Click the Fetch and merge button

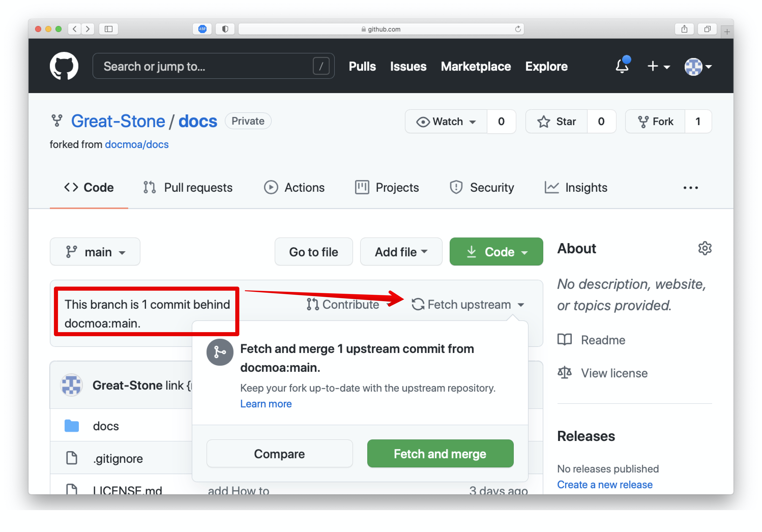440,454
